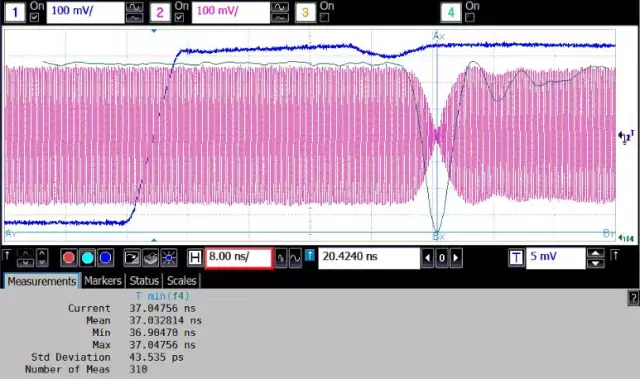The height and width of the screenshot is (379, 640).
Task: Switch to the Status tab
Action: pos(144,281)
